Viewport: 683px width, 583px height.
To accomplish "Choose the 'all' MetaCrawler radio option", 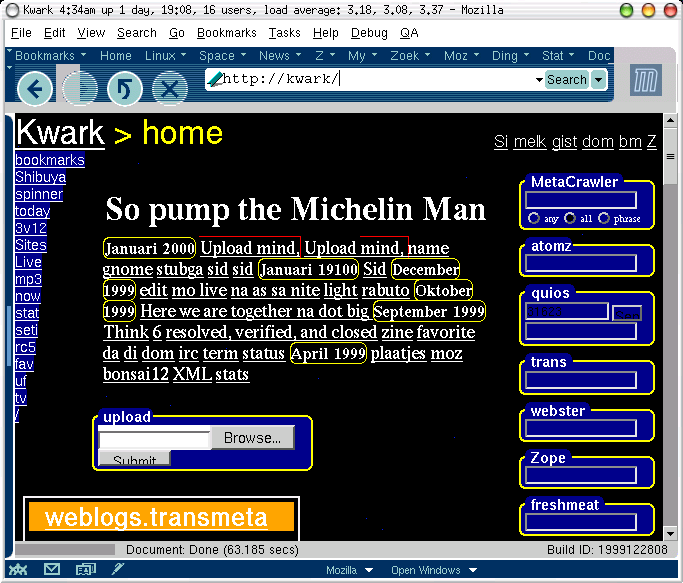I will coord(570,218).
